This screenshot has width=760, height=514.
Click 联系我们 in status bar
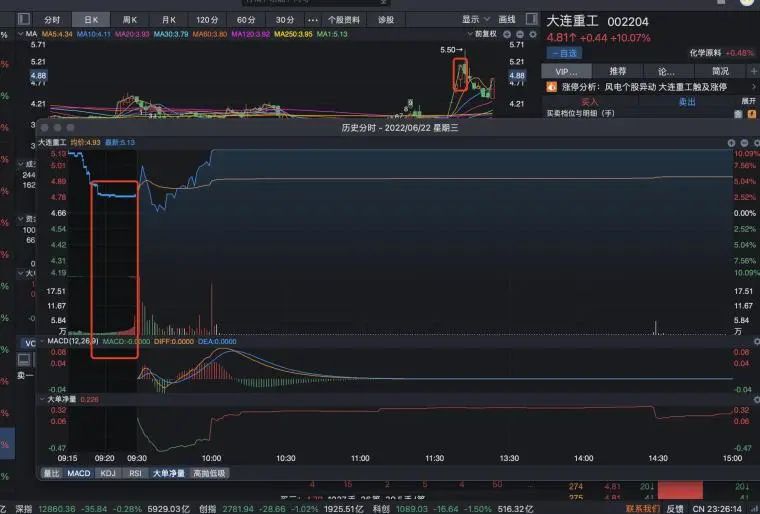(x=642, y=509)
